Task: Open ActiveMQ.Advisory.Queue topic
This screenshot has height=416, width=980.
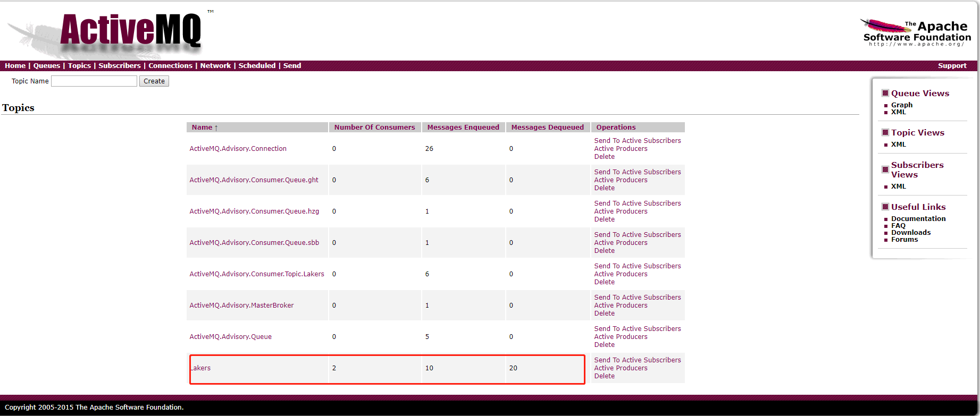Action: [x=230, y=337]
